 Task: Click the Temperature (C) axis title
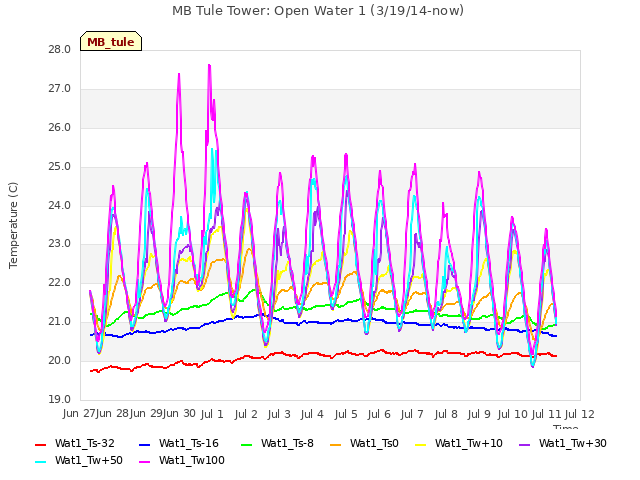13,225
